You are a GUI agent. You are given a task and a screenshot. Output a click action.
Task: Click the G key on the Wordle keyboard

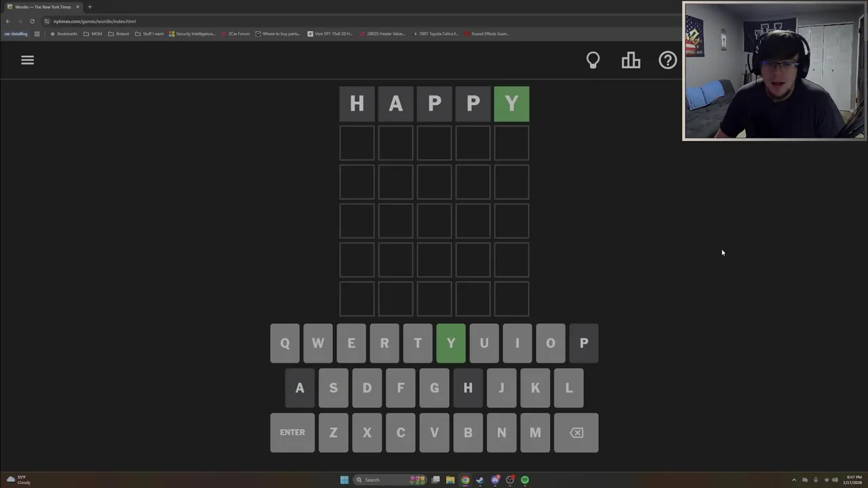pyautogui.click(x=434, y=388)
